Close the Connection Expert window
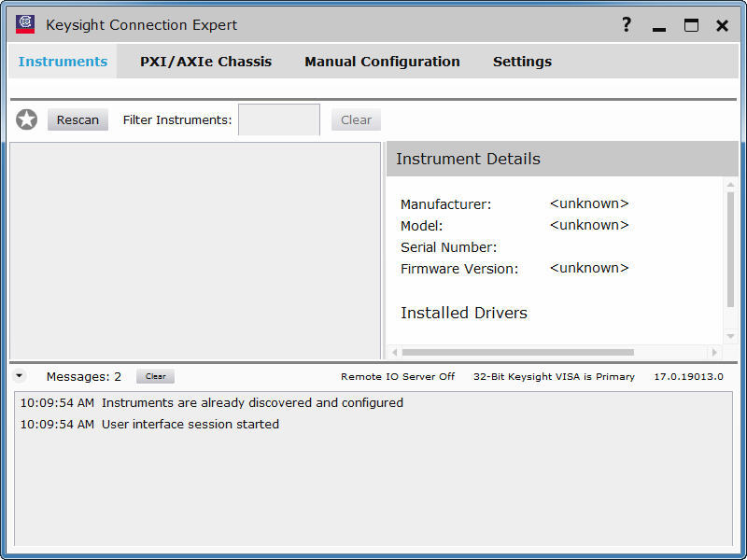Viewport: 747px width, 560px height. (722, 25)
